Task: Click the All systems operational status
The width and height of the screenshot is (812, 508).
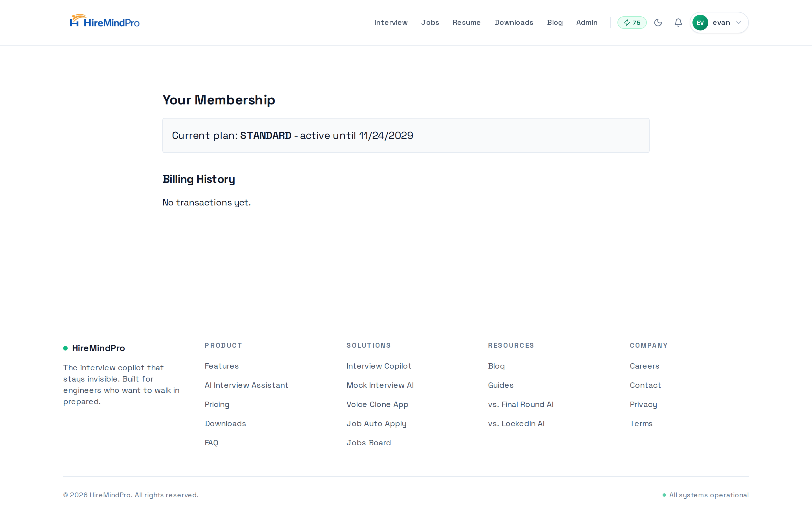Action: click(x=705, y=495)
